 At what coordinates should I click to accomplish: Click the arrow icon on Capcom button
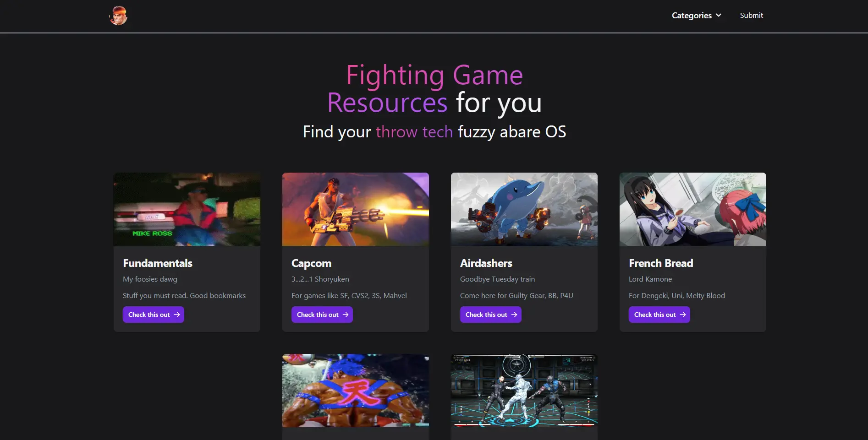coord(346,315)
